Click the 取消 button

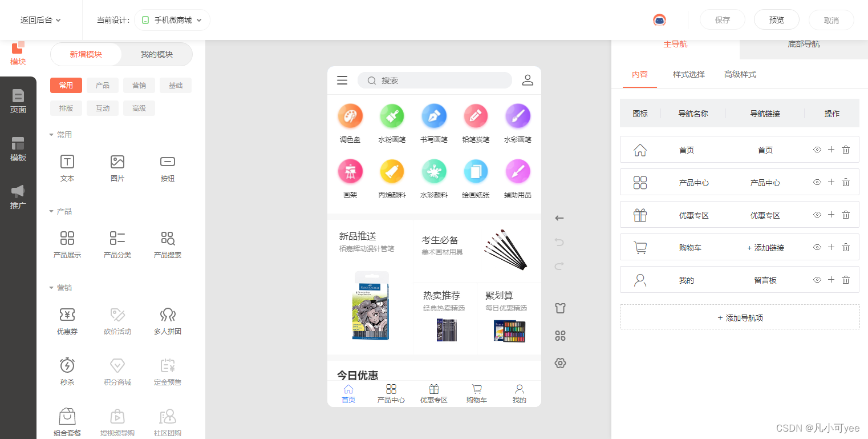832,20
